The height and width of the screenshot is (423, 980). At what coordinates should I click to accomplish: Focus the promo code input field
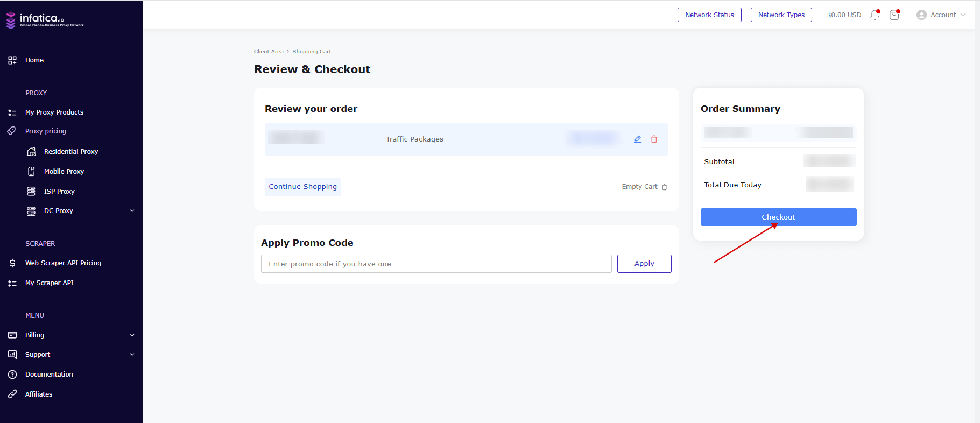click(436, 264)
